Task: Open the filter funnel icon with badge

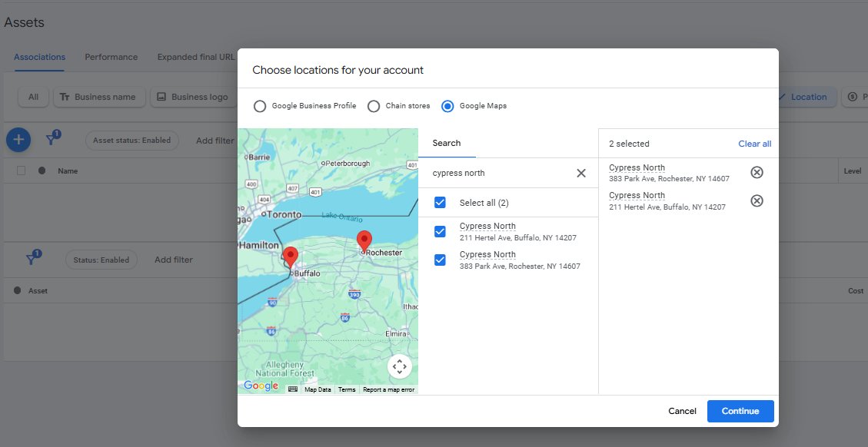Action: point(52,140)
